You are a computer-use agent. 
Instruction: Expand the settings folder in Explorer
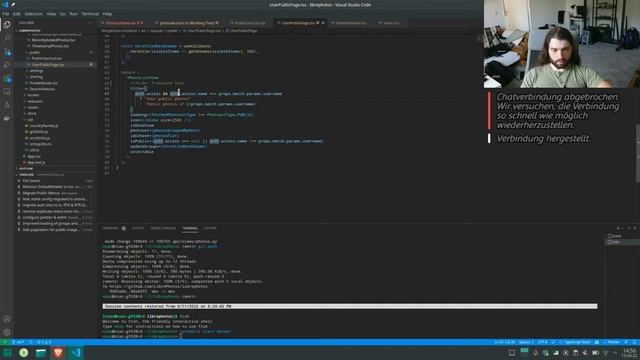click(36, 71)
